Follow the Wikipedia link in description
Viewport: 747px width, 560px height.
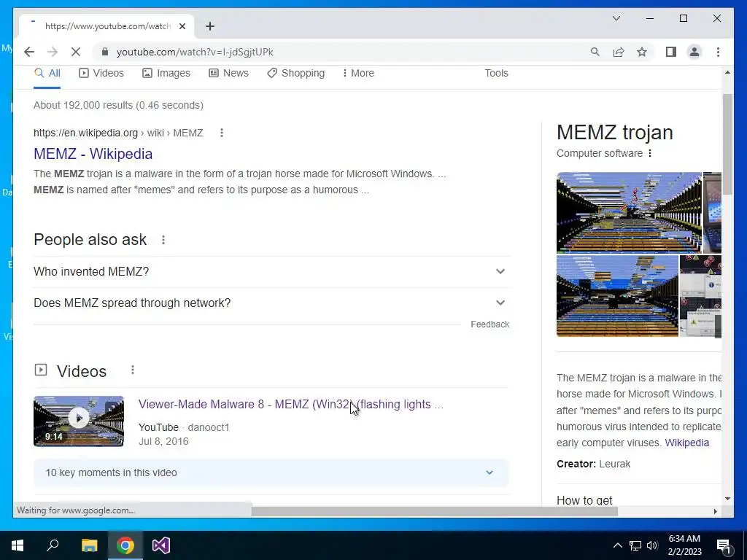click(x=686, y=443)
